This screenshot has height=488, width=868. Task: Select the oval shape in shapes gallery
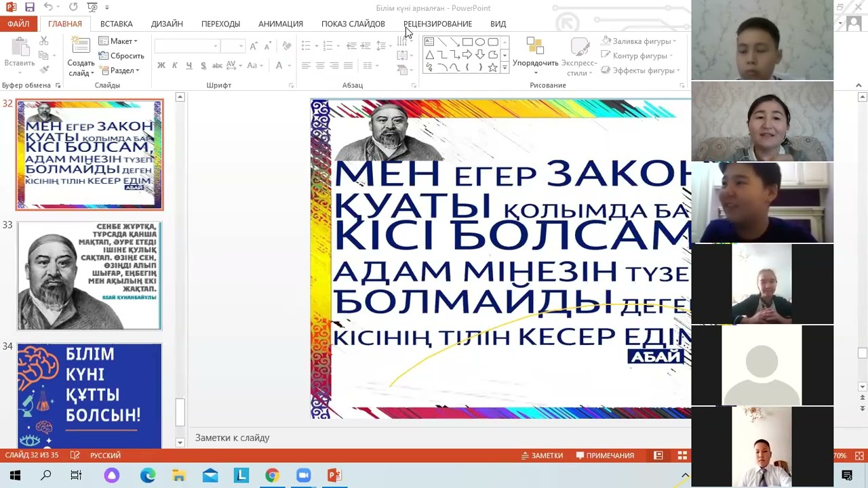tap(480, 42)
